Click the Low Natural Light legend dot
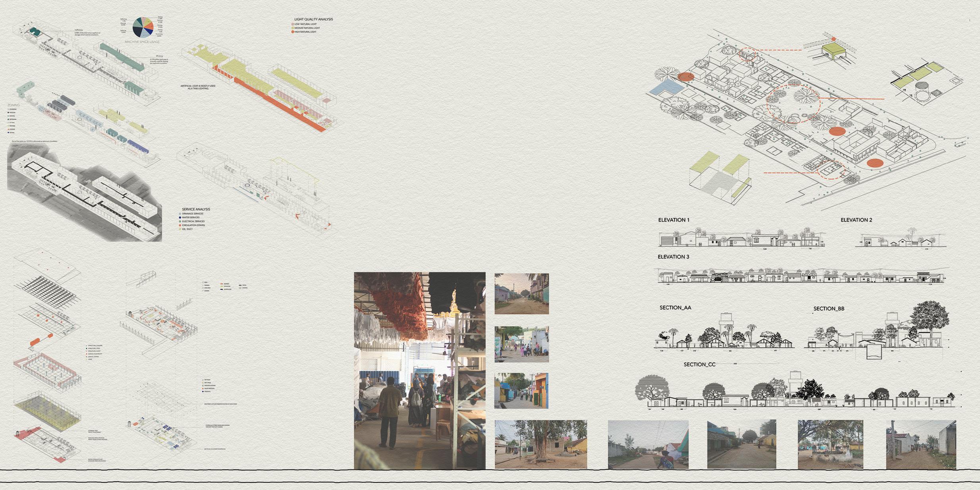The width and height of the screenshot is (980, 490). pos(293,24)
